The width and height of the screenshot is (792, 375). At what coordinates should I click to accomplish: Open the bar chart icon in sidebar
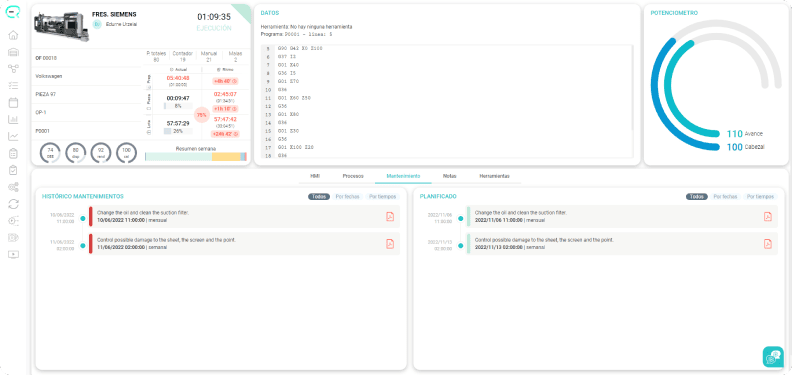point(13,120)
